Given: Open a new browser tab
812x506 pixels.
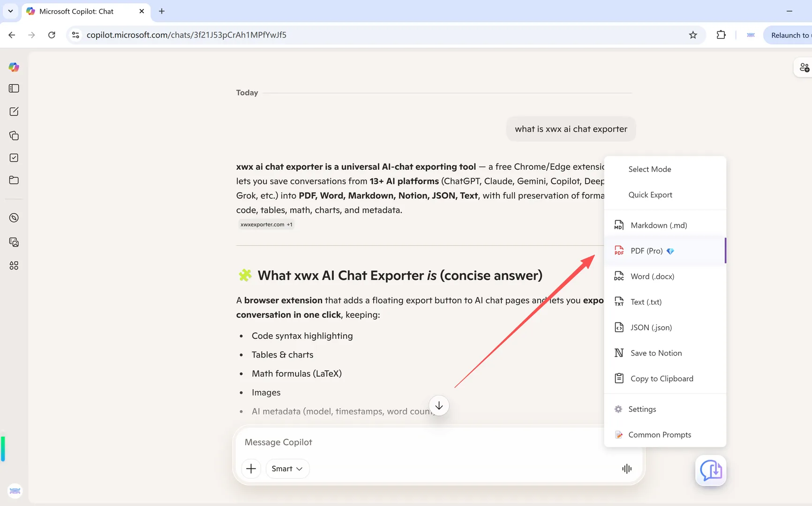Looking at the screenshot, I should click(x=162, y=11).
